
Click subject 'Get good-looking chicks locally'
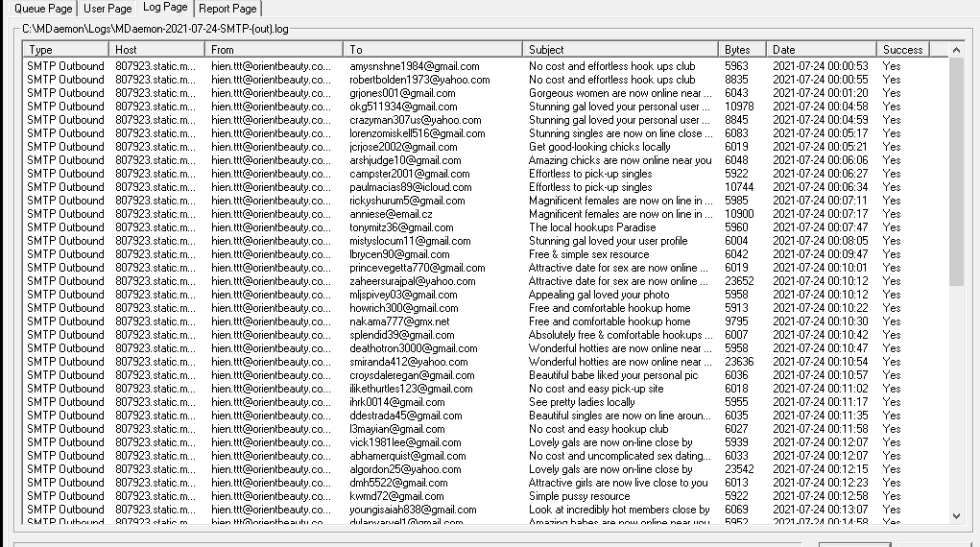pyautogui.click(x=599, y=147)
